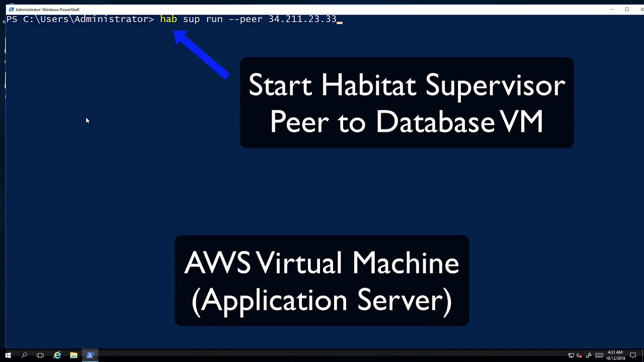The height and width of the screenshot is (362, 644).
Task: Open the touch keyboard tray icon
Action: [599, 355]
